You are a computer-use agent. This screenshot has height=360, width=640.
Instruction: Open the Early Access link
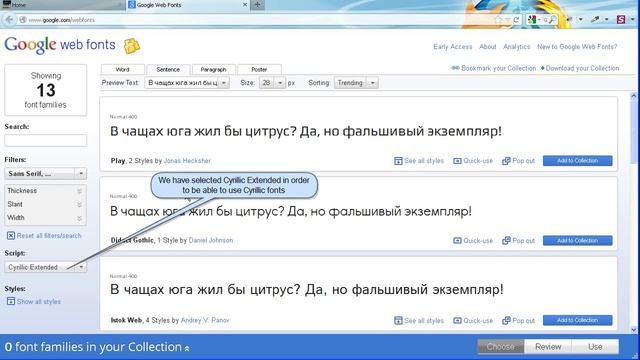click(453, 47)
